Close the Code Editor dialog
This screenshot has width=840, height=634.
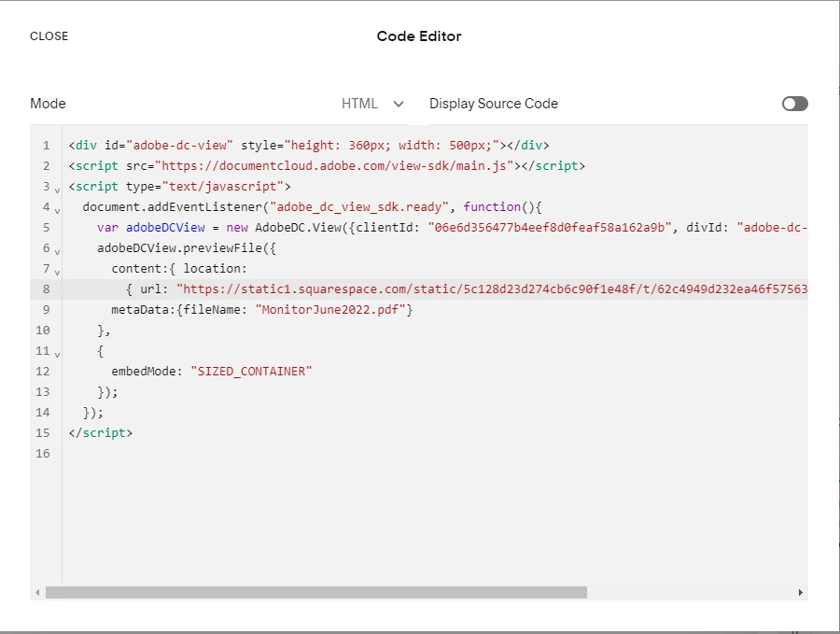(x=49, y=35)
